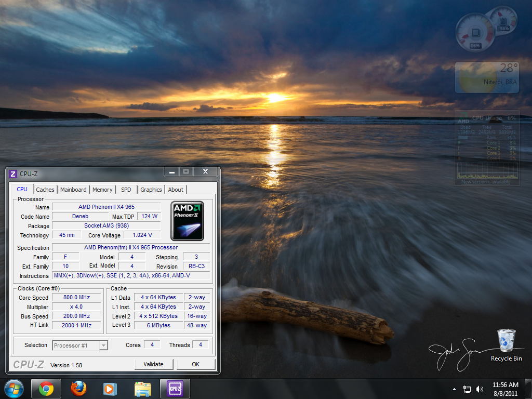Click the L1 Data way value '2-way'

tap(197, 298)
